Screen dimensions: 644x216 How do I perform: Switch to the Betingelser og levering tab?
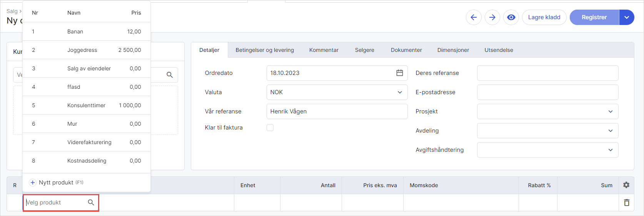point(265,50)
